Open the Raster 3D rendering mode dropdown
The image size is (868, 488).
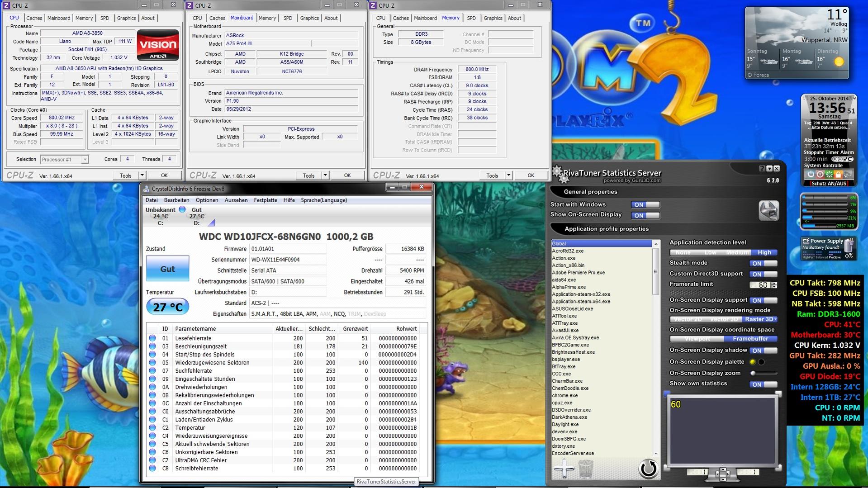coord(760,319)
